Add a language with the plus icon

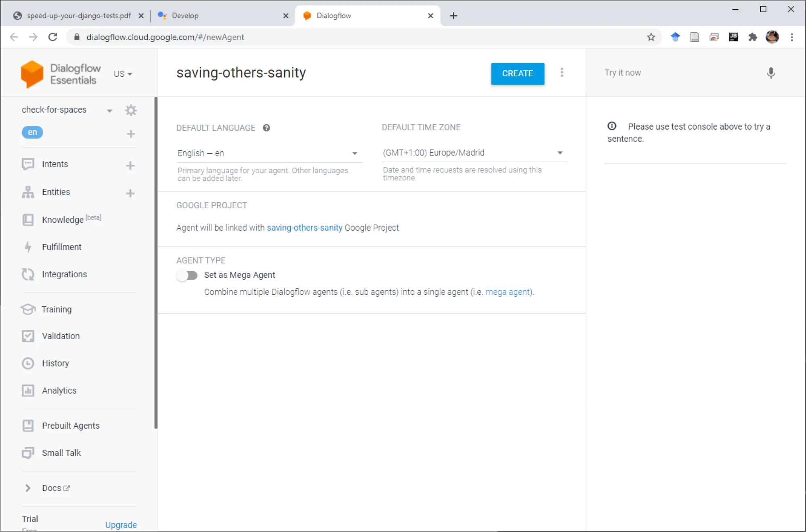pos(130,134)
